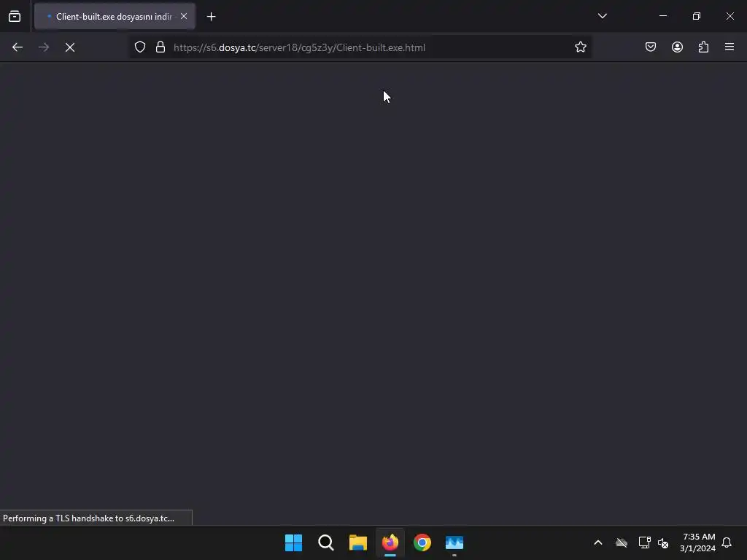Screen dimensions: 747x560
Task: Open Firefox View icon in tab bar
Action: (15, 16)
